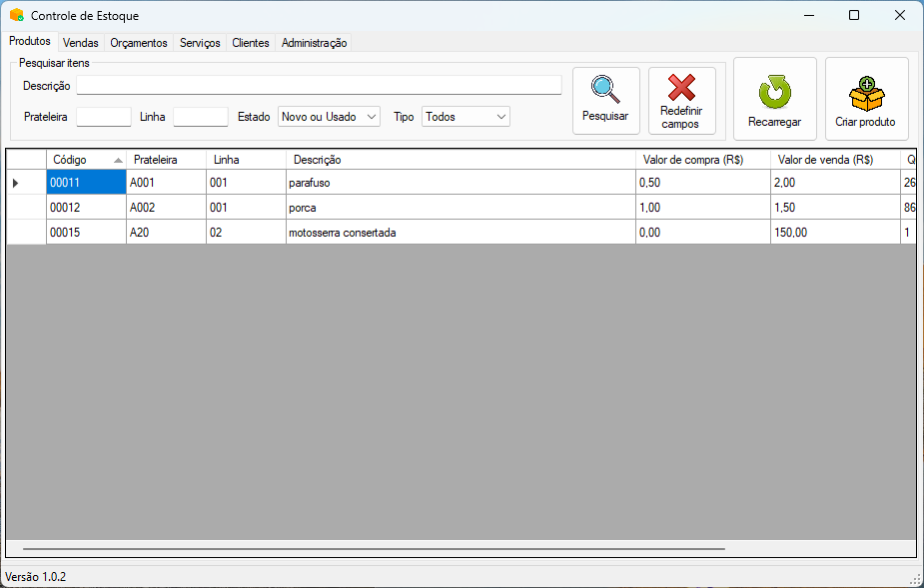924x588 pixels.
Task: Click the Pesquisar magnifying glass icon
Action: 605,89
